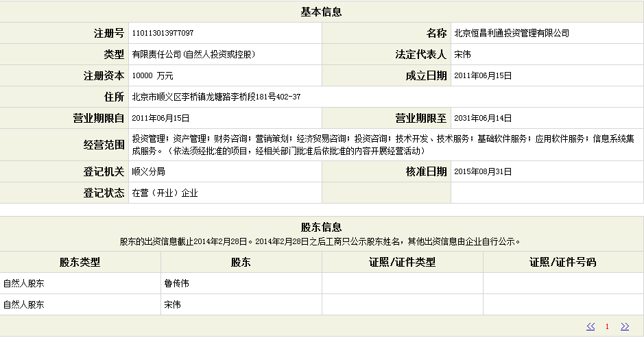
Task: Click company type 有限责任公司(自然人投资或控股)
Action: pyautogui.click(x=193, y=54)
